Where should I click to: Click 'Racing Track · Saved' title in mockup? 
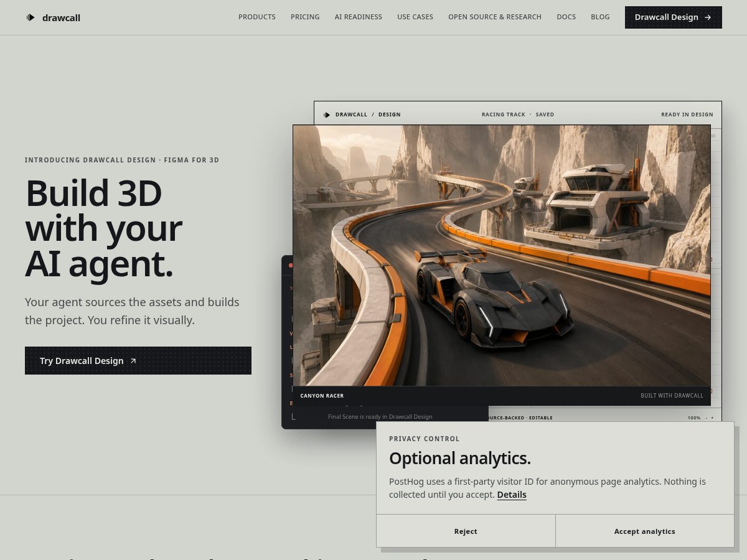518,114
